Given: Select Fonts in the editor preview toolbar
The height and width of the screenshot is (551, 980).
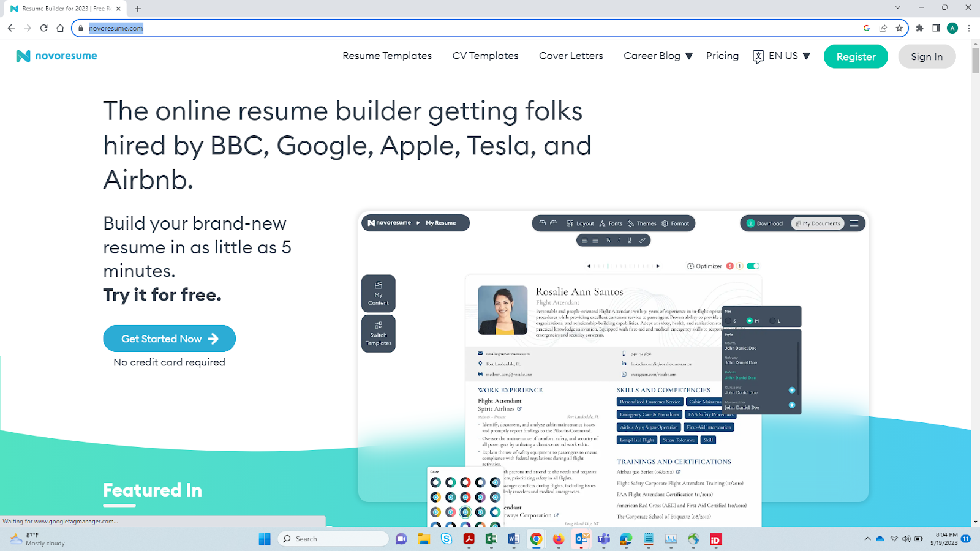Looking at the screenshot, I should (x=611, y=223).
